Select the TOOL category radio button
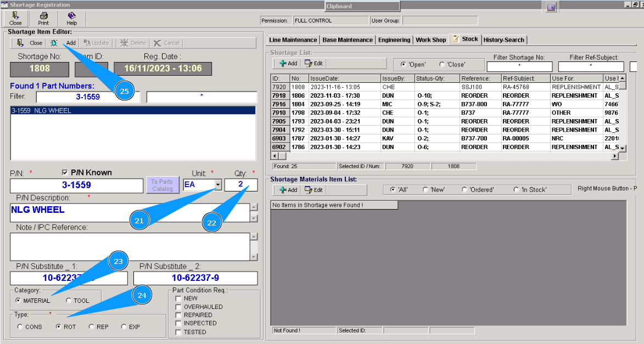This screenshot has width=644, height=344. pyautogui.click(x=69, y=301)
